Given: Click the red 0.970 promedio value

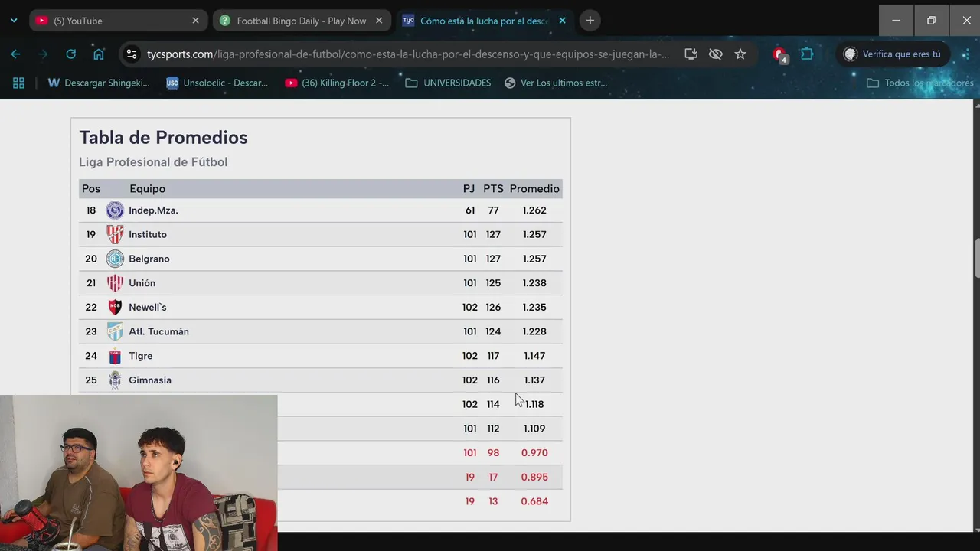Looking at the screenshot, I should click(x=534, y=452).
